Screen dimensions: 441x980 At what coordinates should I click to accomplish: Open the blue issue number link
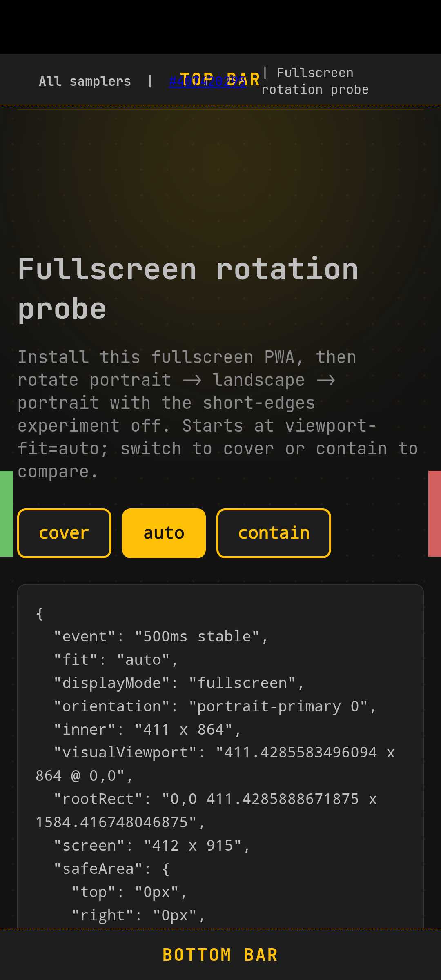pyautogui.click(x=207, y=81)
